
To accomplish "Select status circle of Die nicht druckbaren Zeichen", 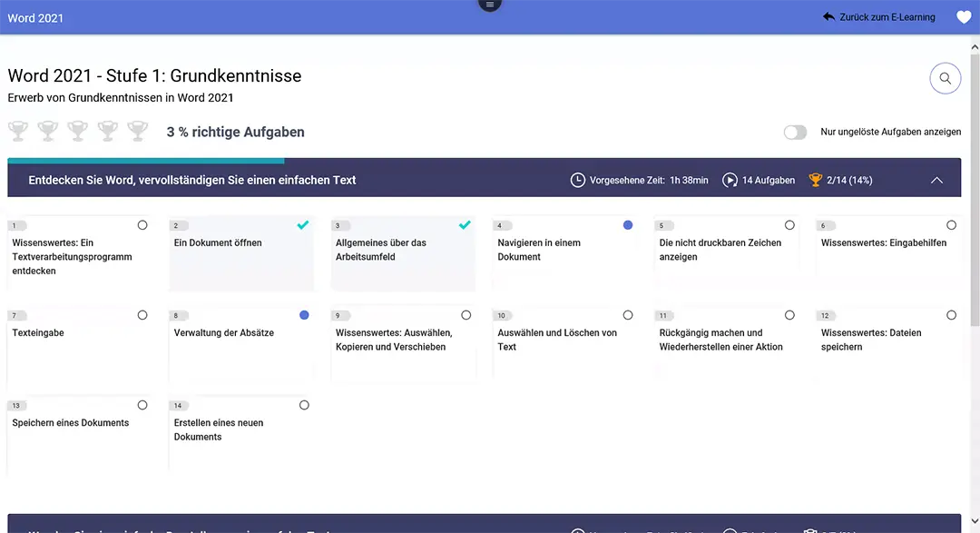I will tap(789, 225).
